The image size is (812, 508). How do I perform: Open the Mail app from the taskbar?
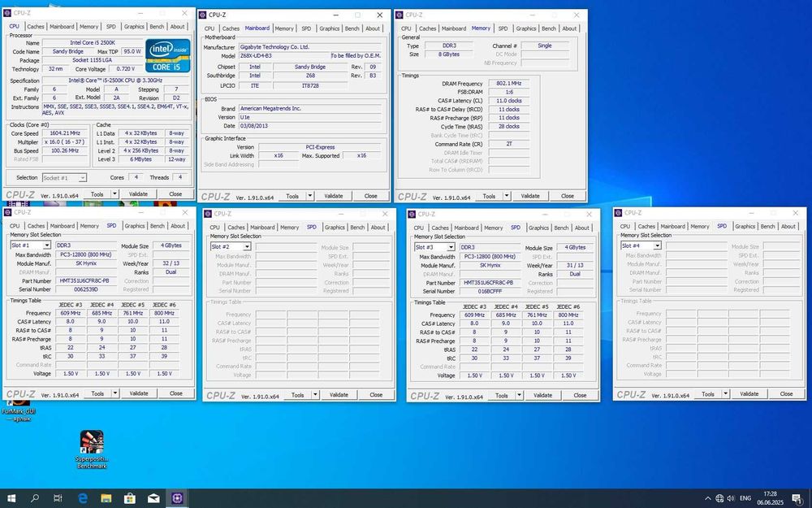tap(153, 498)
